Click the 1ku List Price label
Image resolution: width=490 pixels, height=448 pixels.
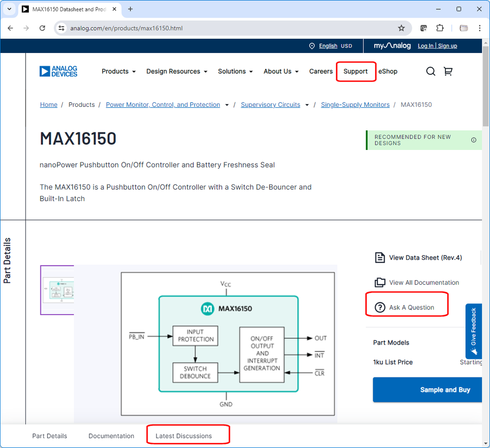(x=393, y=362)
